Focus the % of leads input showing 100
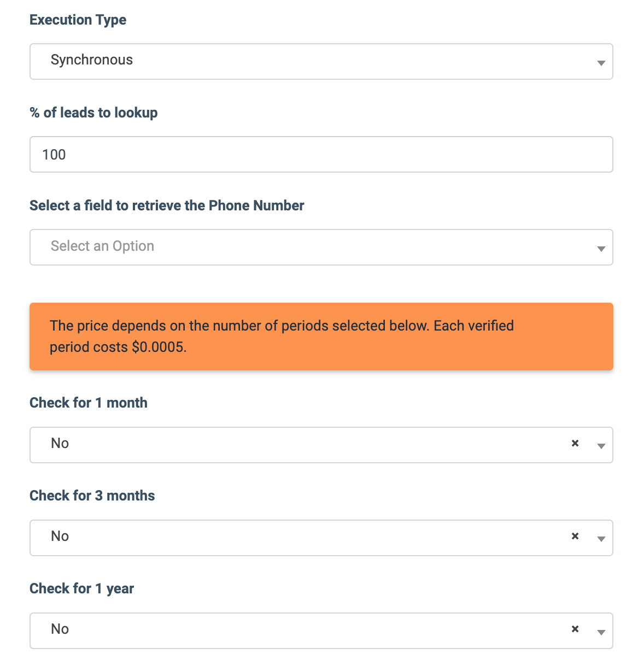Screen dimensions: 644x660 click(321, 155)
